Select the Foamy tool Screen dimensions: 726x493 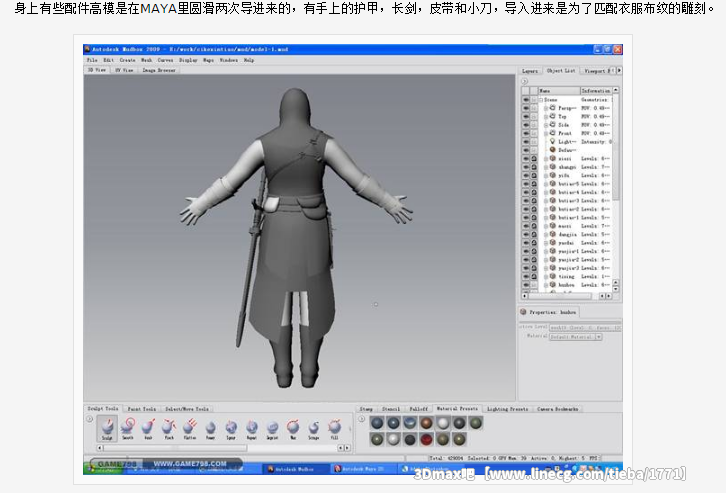[211, 429]
